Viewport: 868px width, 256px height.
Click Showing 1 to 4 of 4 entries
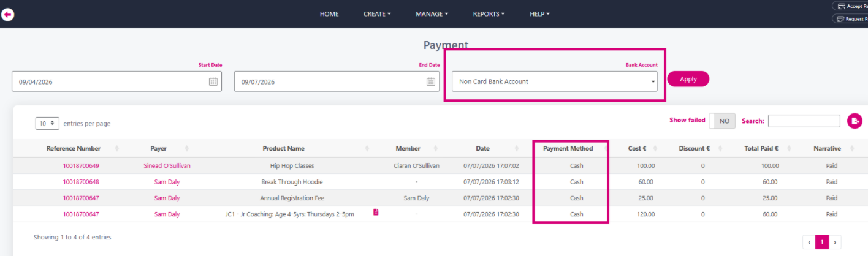coord(72,237)
